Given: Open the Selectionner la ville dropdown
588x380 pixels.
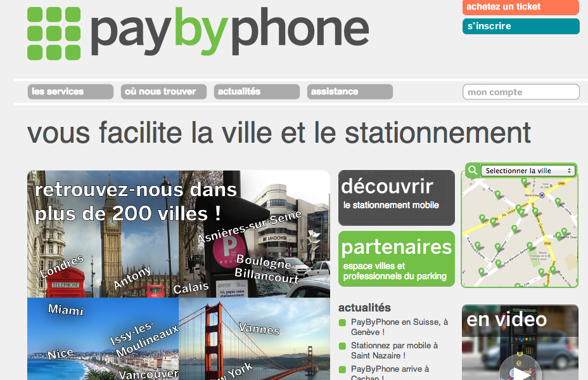Looking at the screenshot, I should point(528,171).
